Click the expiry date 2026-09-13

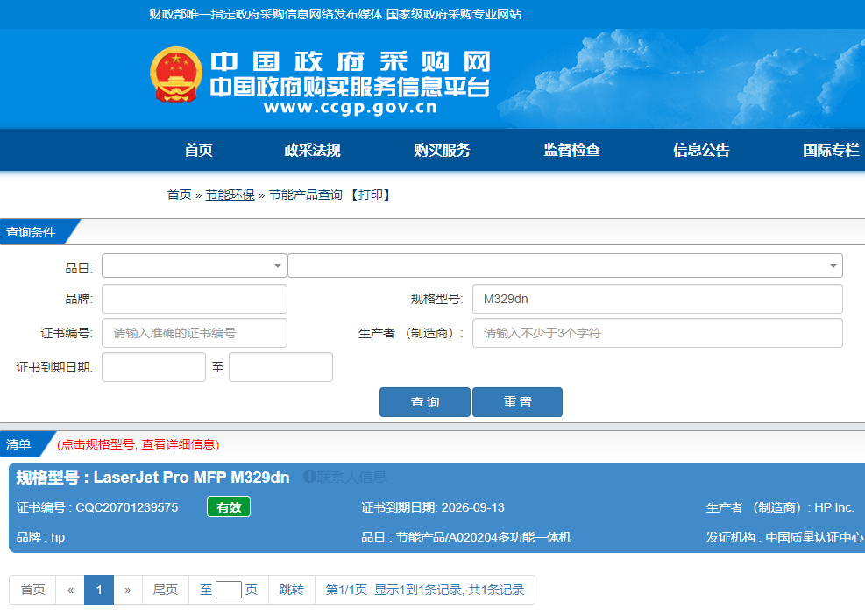473,507
